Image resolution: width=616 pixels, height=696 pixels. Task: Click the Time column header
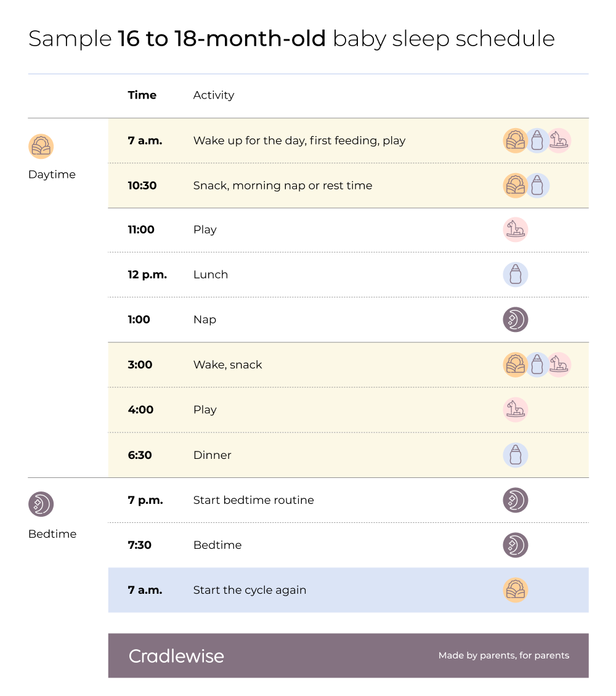coord(142,95)
